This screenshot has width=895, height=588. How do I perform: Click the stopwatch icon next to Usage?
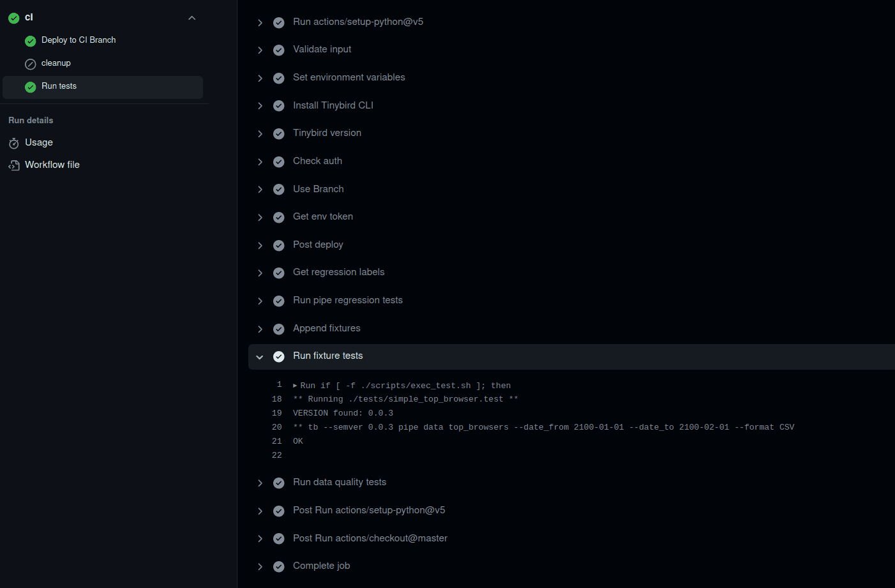(14, 143)
